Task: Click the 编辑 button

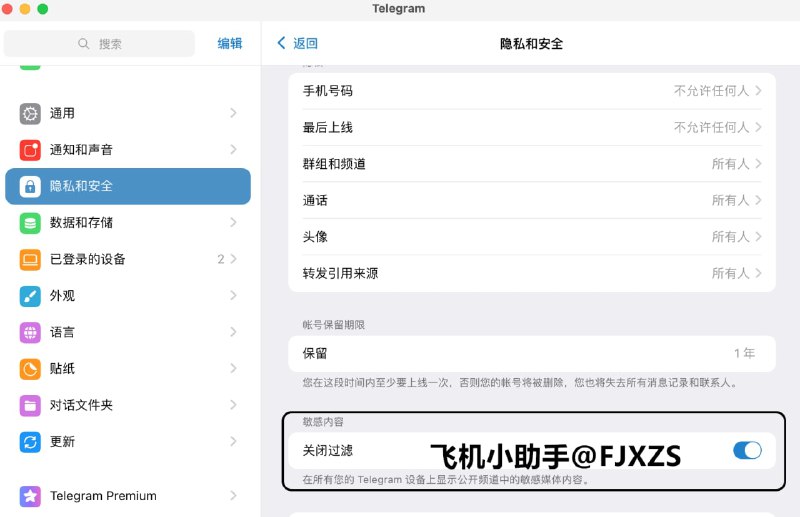Action: [230, 44]
